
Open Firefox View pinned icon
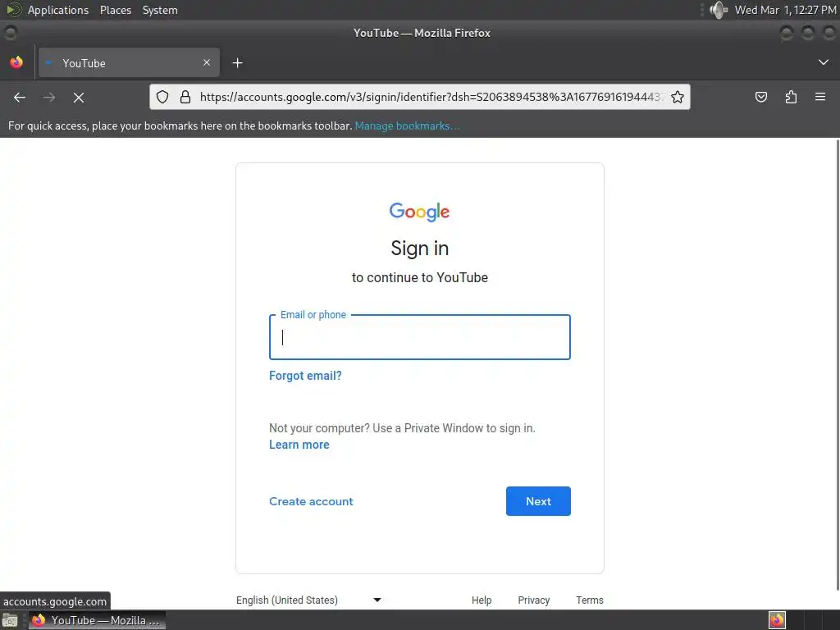click(16, 62)
